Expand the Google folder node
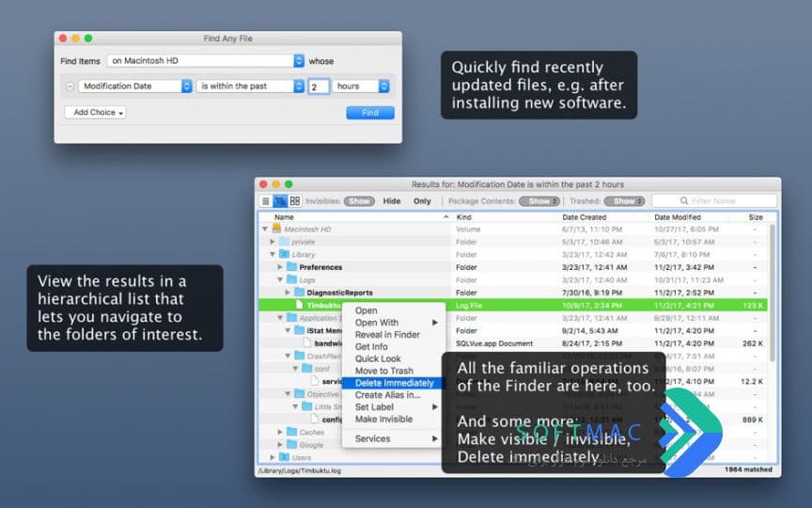This screenshot has width=812, height=508. [280, 445]
